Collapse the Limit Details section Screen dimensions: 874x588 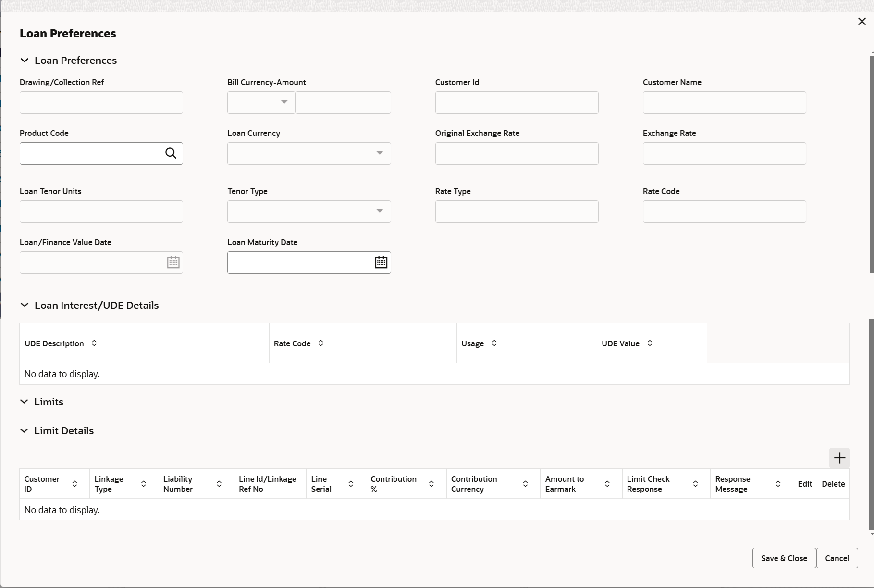pyautogui.click(x=24, y=430)
